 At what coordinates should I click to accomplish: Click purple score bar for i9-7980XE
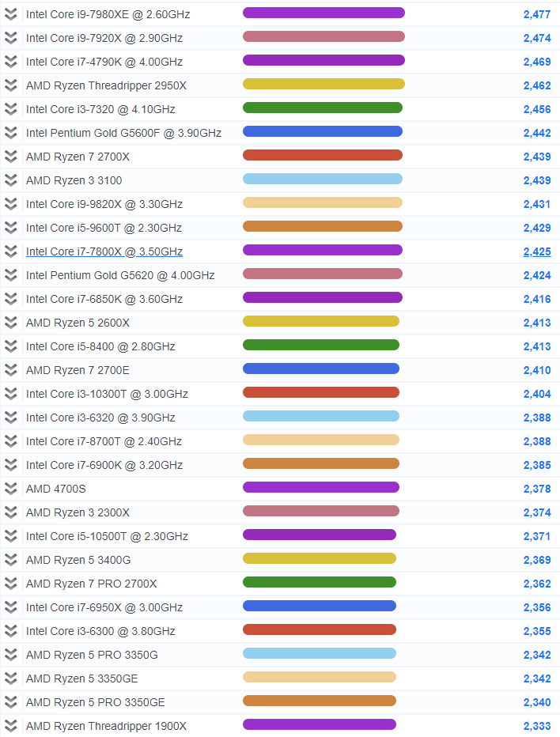coord(324,13)
